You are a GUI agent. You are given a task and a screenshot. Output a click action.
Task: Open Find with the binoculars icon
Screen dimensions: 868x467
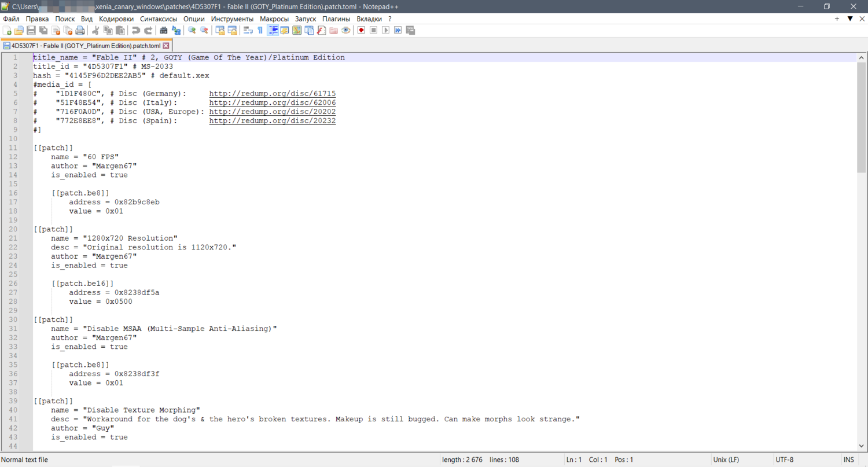pos(164,30)
